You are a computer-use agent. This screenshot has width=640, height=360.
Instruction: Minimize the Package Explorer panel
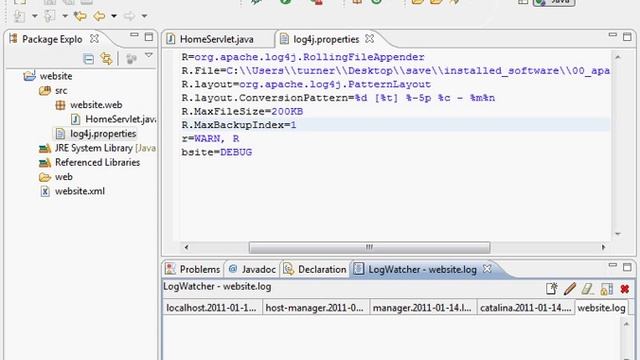(x=134, y=35)
